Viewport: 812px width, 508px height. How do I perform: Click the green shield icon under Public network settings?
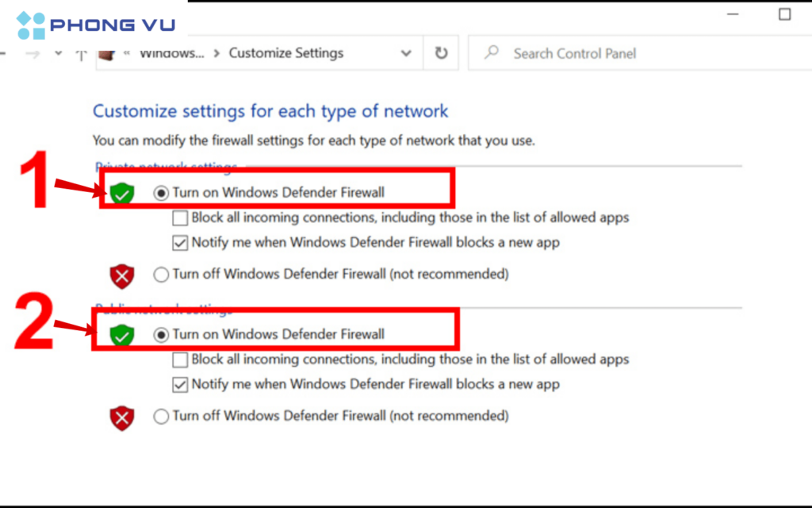121,335
